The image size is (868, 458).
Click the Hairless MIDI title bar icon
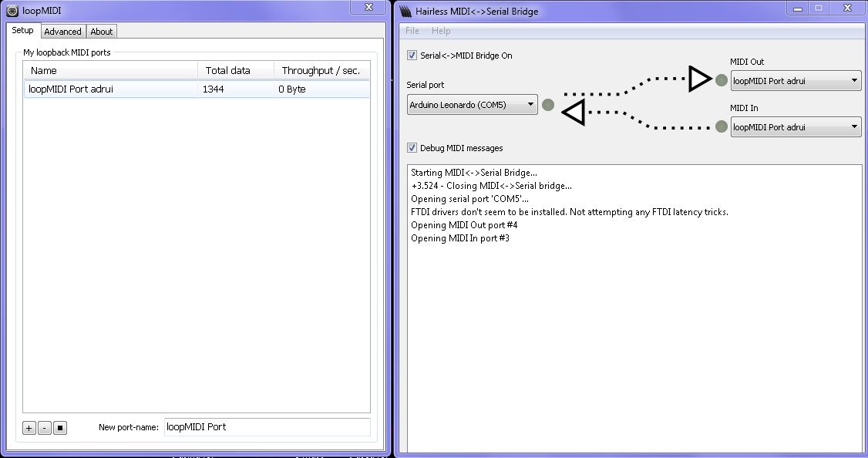(405, 11)
